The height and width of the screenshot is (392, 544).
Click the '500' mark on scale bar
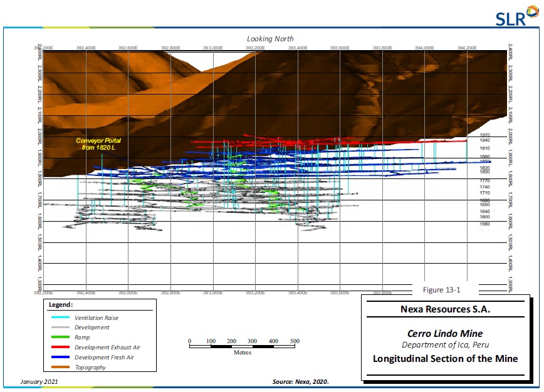(295, 341)
